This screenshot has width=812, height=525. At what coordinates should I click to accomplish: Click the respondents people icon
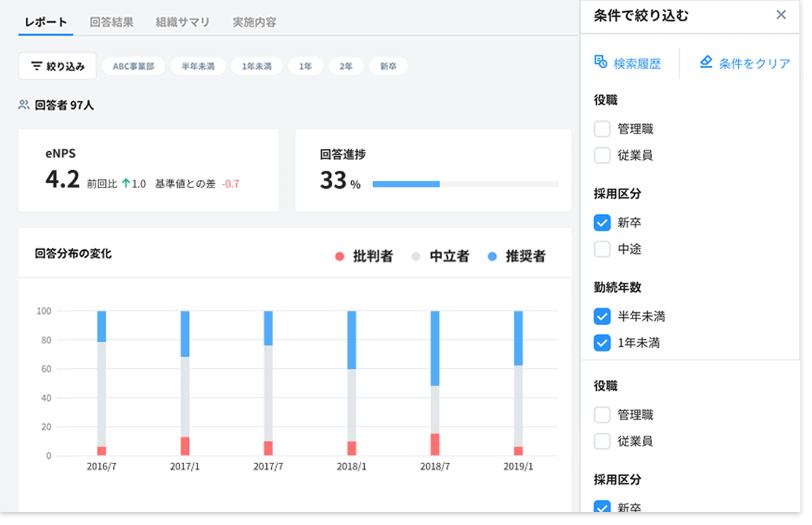tap(24, 105)
